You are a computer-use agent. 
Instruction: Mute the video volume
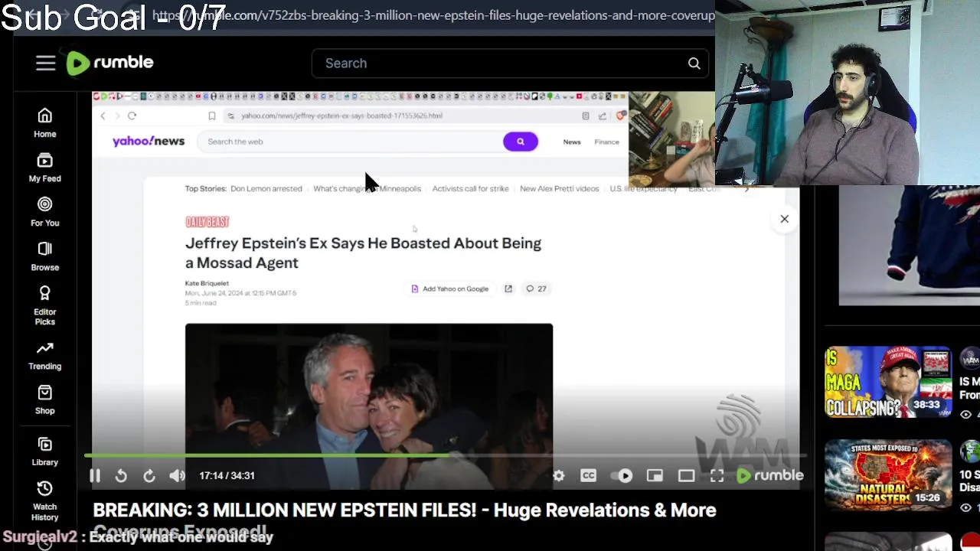coord(177,475)
